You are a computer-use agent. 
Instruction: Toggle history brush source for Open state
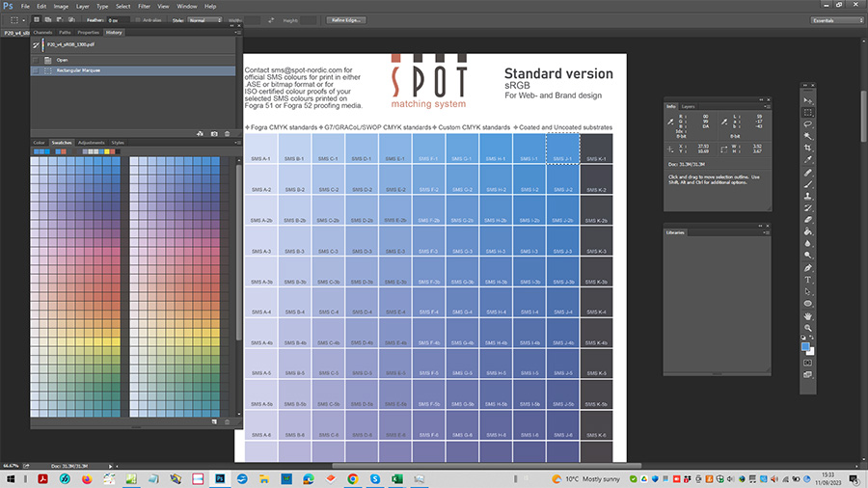coord(36,59)
